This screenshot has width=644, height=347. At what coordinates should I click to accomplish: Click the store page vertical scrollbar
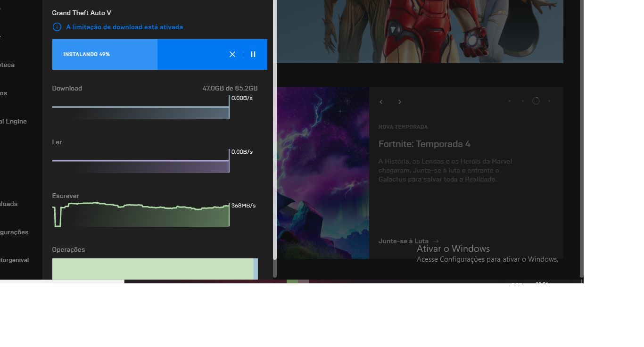(582, 138)
